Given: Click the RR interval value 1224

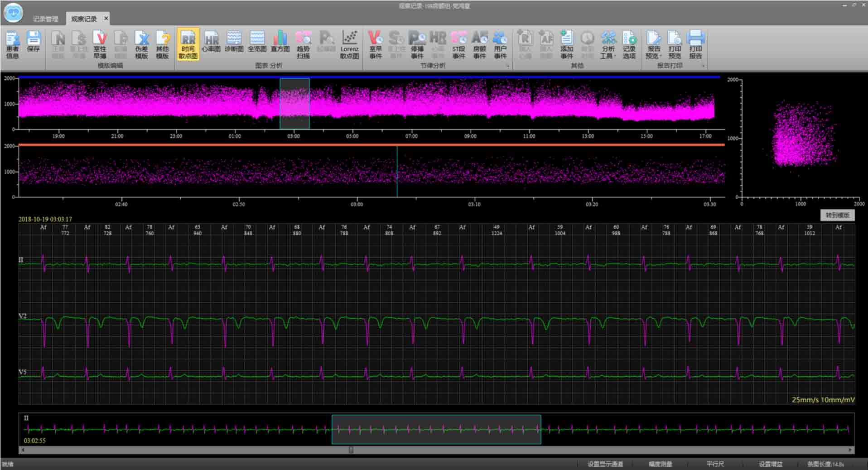Looking at the screenshot, I should [x=497, y=234].
